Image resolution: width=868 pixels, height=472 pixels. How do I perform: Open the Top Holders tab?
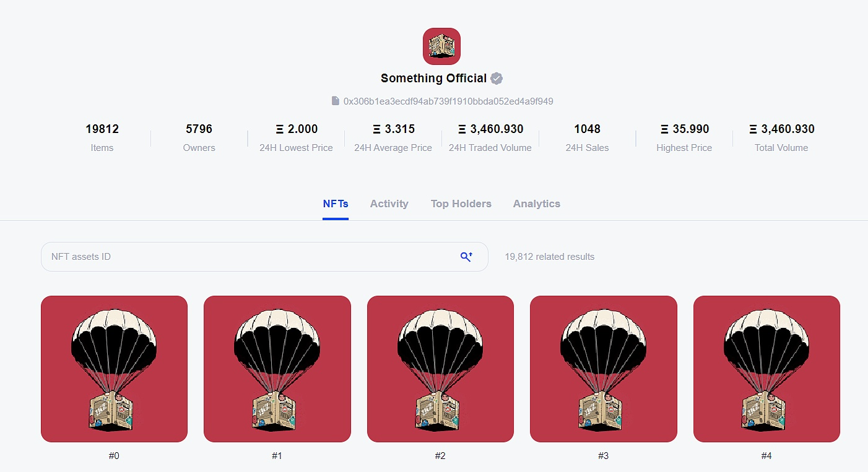point(461,204)
